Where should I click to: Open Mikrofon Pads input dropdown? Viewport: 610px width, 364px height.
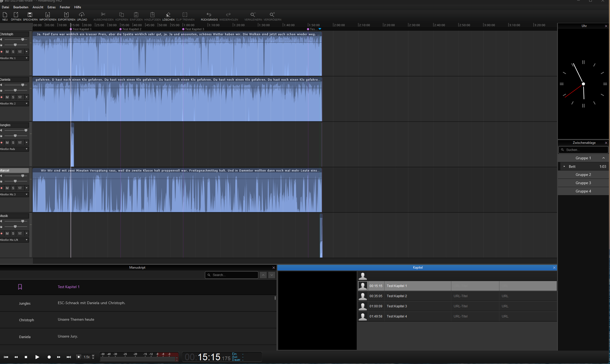pos(14,149)
